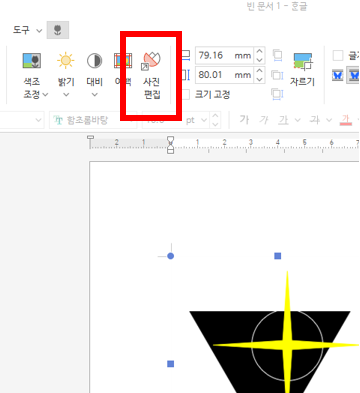
Task: Toggle the checkbox beside the 자르기 section
Action: [338, 56]
